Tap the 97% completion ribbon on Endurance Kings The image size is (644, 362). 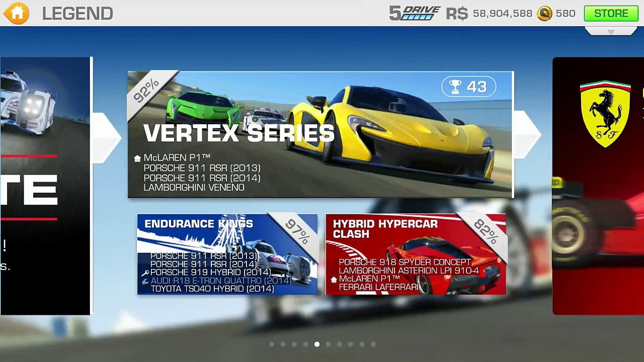point(297,232)
